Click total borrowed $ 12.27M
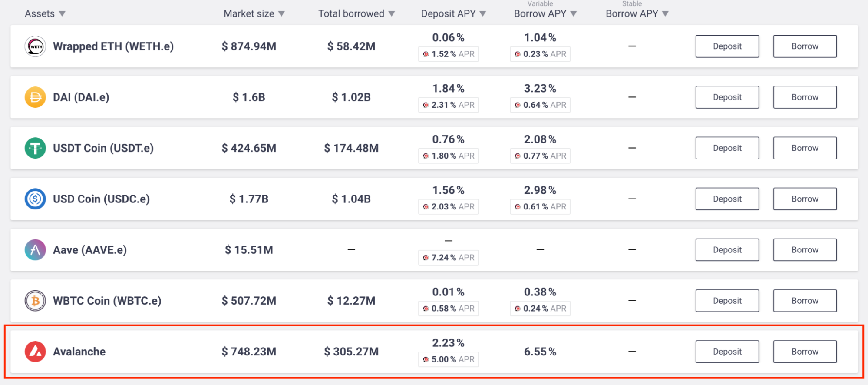Screen dimensions: 868x385 351,300
